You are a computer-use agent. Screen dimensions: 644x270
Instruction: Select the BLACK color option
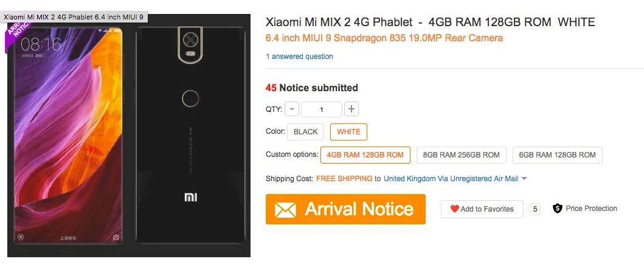(x=306, y=132)
